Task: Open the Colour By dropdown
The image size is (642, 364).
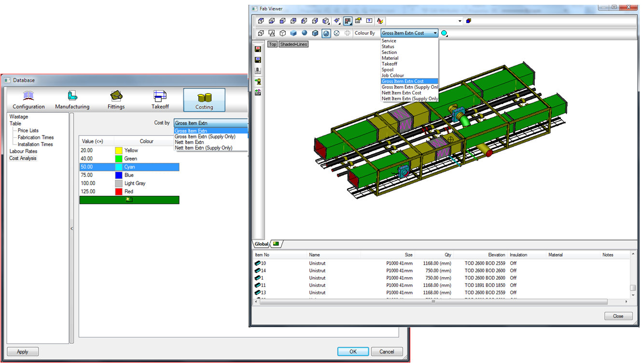Action: click(409, 33)
